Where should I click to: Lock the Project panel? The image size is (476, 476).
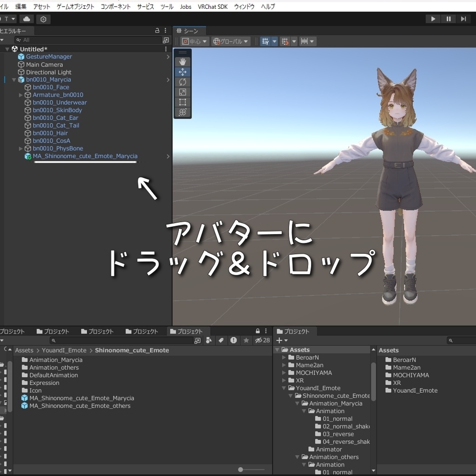pos(258,331)
